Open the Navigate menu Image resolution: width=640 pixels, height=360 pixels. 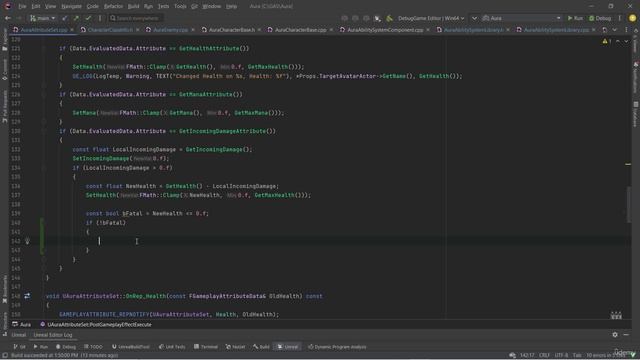[71, 6]
